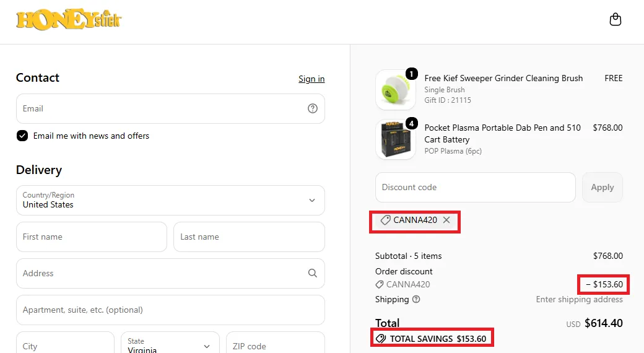Screen dimensions: 644x353
Task: Focus the Last name field
Action: (250, 237)
